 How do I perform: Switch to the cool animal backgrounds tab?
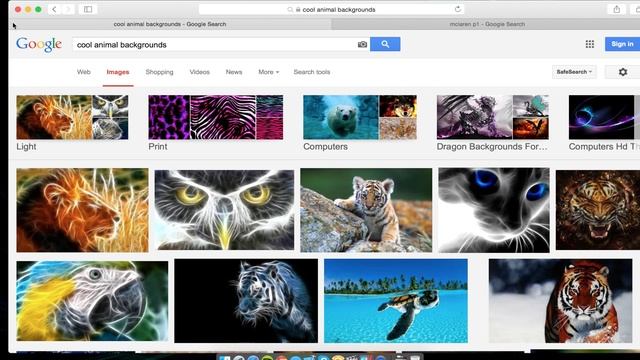point(170,24)
